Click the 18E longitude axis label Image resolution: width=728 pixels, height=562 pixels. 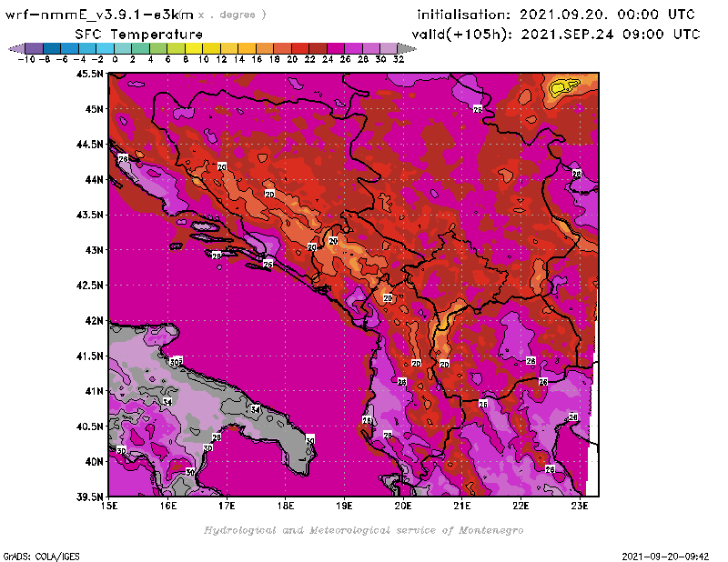[286, 506]
